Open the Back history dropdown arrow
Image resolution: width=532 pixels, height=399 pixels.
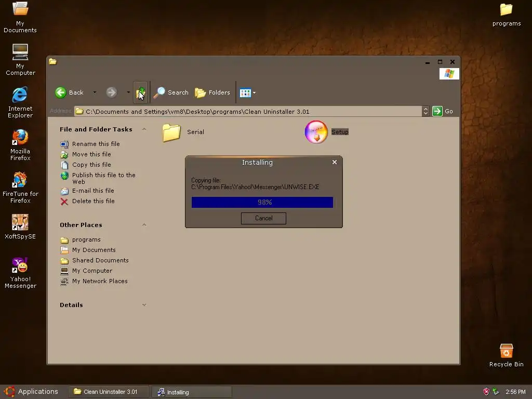pyautogui.click(x=95, y=92)
